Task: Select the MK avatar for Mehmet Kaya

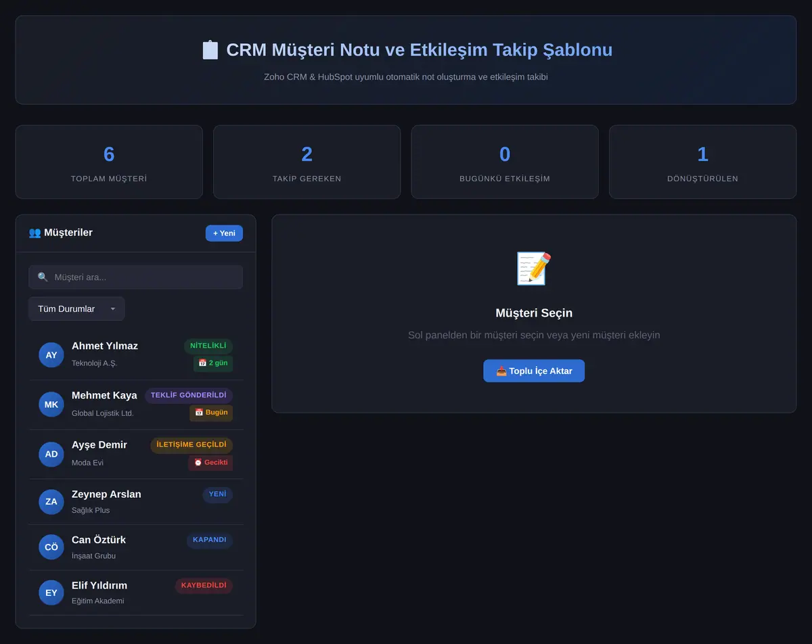Action: [51, 405]
